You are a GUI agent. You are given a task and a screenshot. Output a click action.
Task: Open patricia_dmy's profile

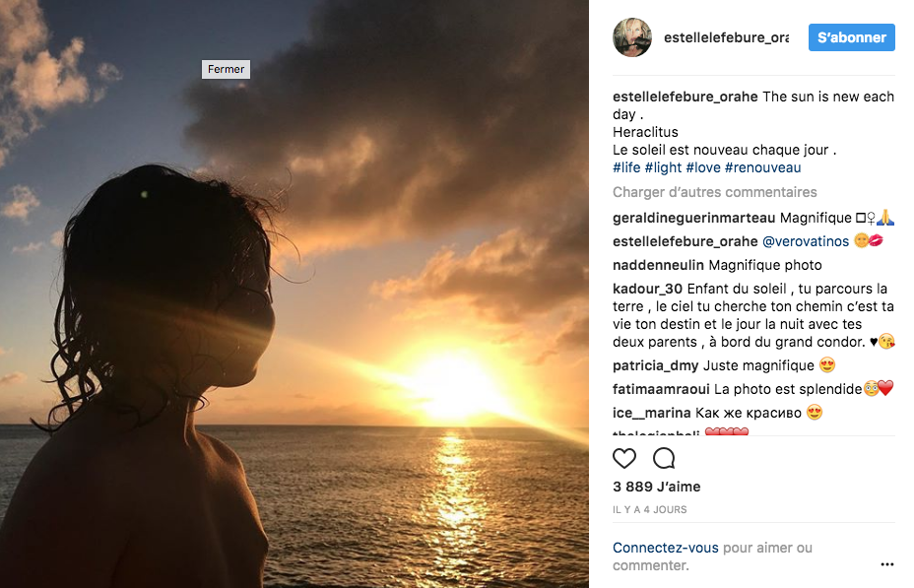pos(655,366)
